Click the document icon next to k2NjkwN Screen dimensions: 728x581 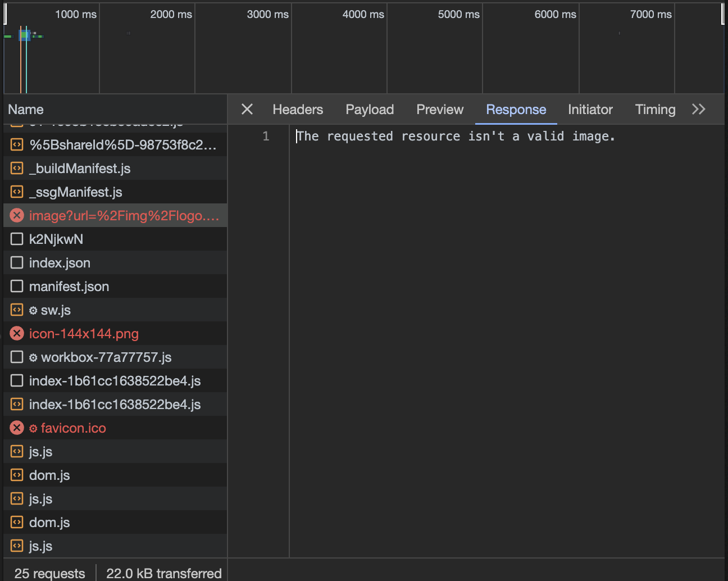click(x=16, y=239)
